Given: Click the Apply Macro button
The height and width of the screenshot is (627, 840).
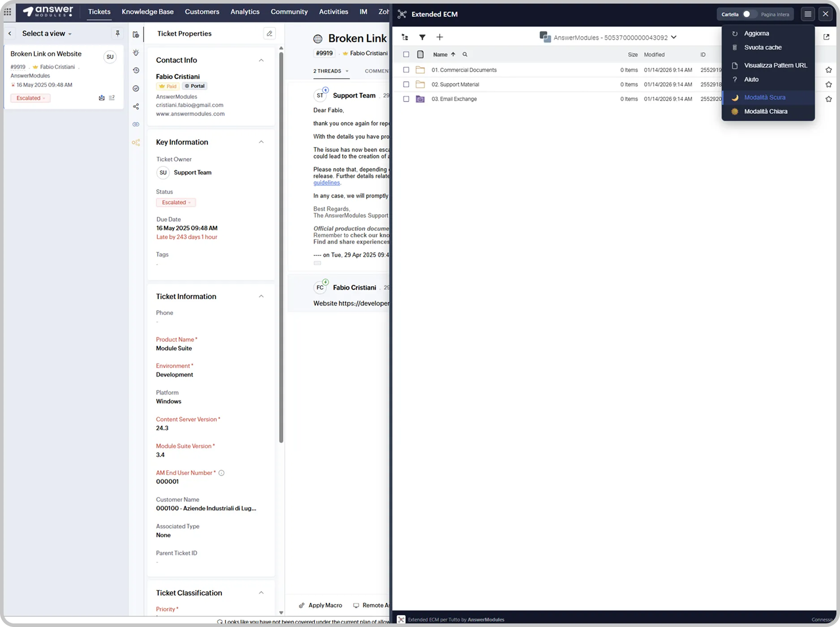Looking at the screenshot, I should point(320,605).
